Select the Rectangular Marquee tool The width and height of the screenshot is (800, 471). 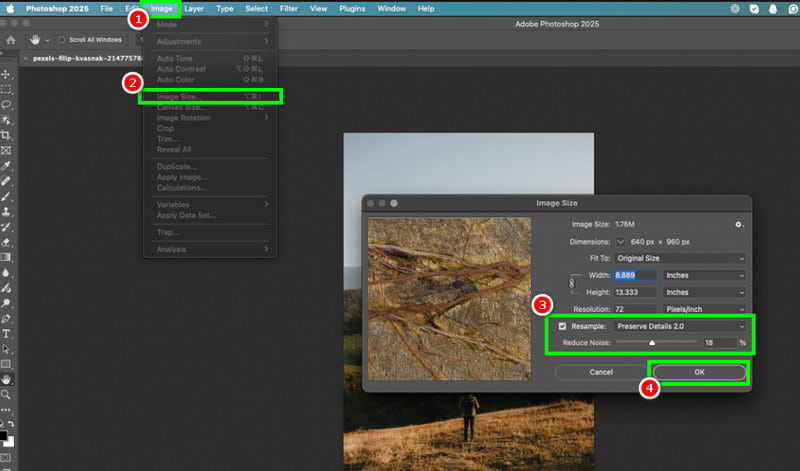(x=6, y=89)
